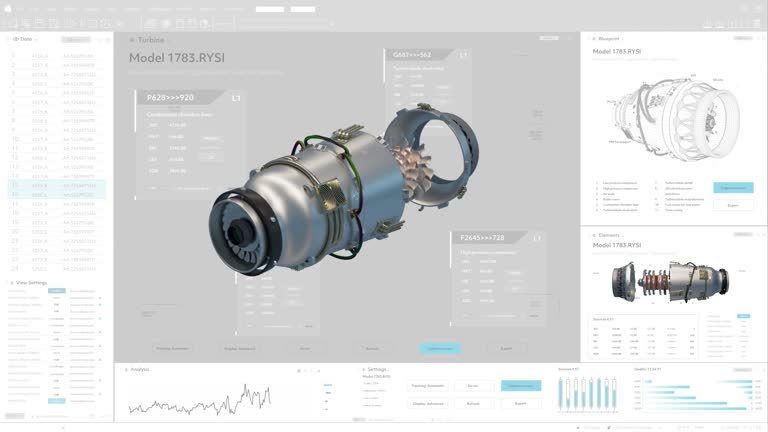Viewport: 768px width, 432px height.
Task: Click the first small icon at Analysis panel's top-right
Action: 298,370
